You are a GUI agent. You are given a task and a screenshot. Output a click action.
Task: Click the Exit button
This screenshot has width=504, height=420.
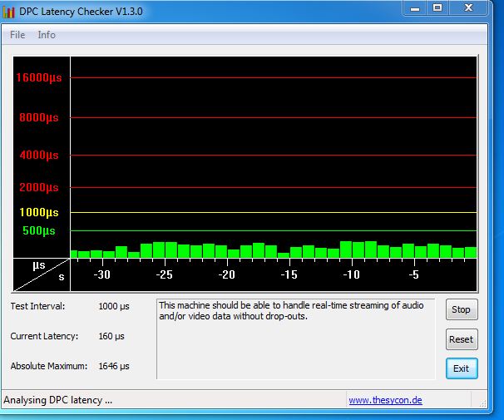point(462,368)
